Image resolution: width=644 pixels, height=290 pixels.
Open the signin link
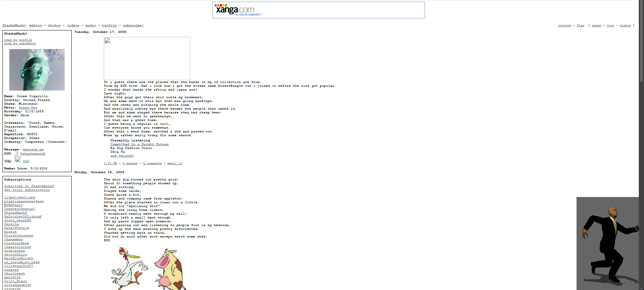click(625, 26)
